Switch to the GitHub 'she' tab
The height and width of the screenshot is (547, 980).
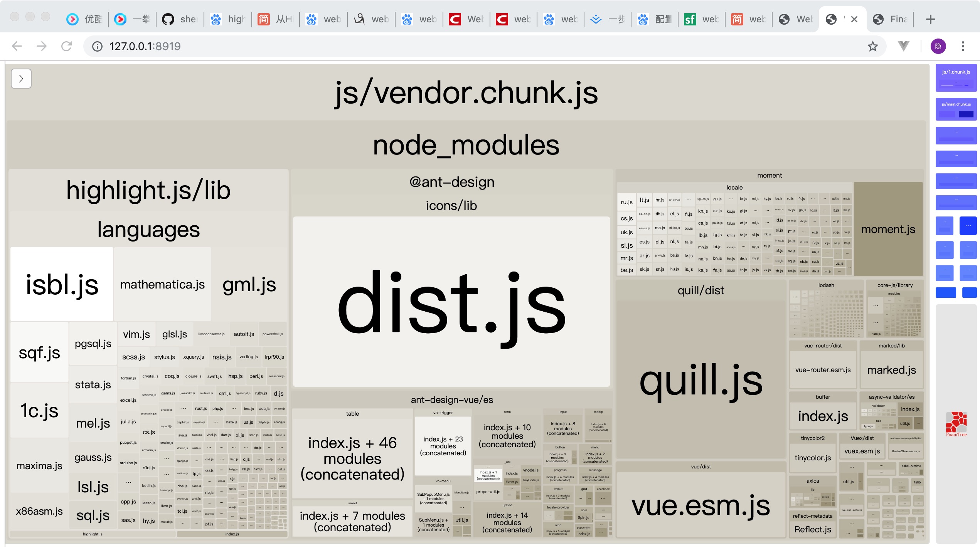pyautogui.click(x=180, y=19)
